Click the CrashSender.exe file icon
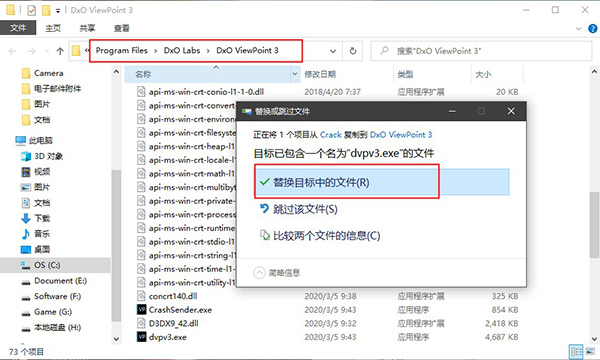The width and height of the screenshot is (600, 360). coord(142,310)
